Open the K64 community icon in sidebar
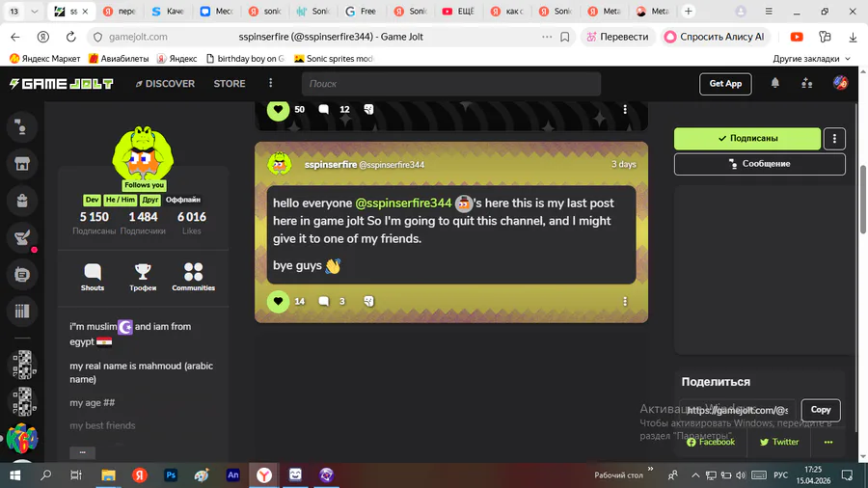The height and width of the screenshot is (488, 868). (22, 438)
